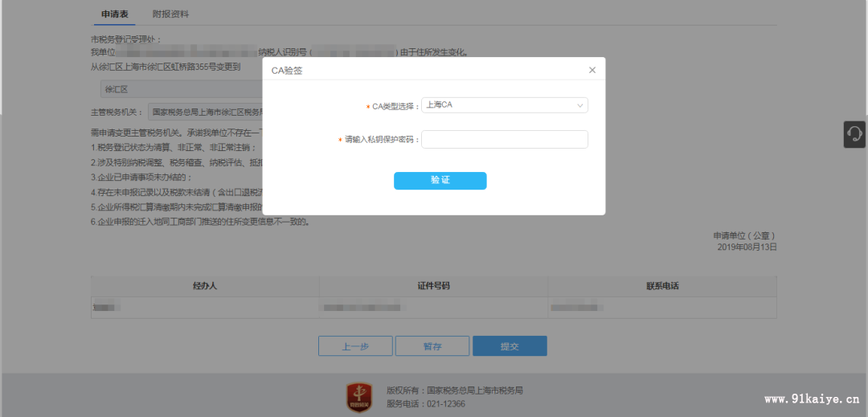Image resolution: width=868 pixels, height=417 pixels.
Task: Click the 暂存 button
Action: 432,346
